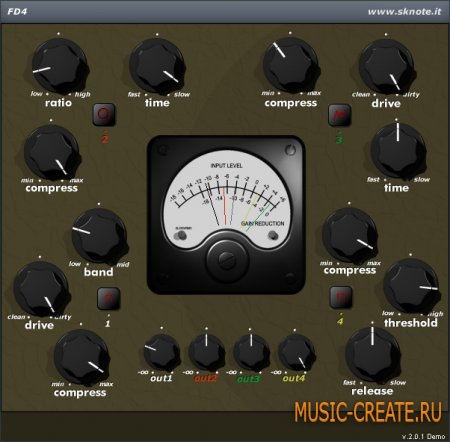This screenshot has height=442, width=450.
Task: Open the www.sknote.it link
Action: click(404, 12)
